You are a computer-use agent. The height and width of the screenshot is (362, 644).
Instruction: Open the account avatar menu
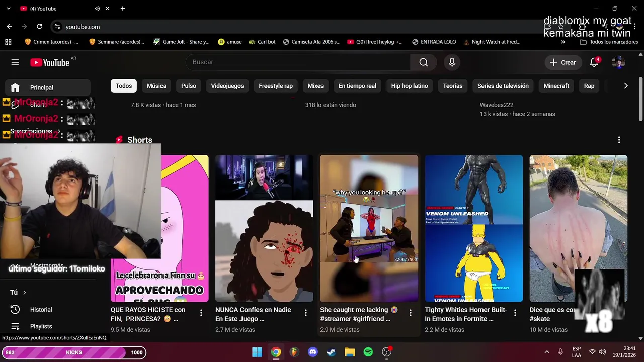(x=618, y=62)
